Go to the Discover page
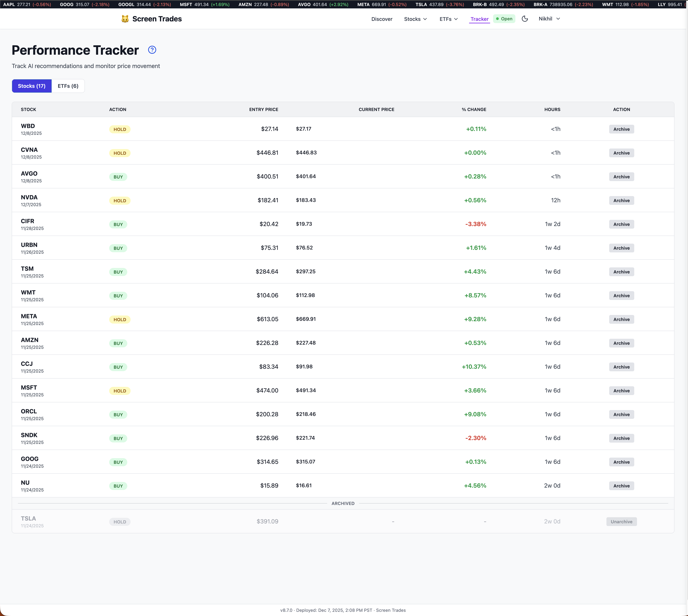 pyautogui.click(x=382, y=19)
